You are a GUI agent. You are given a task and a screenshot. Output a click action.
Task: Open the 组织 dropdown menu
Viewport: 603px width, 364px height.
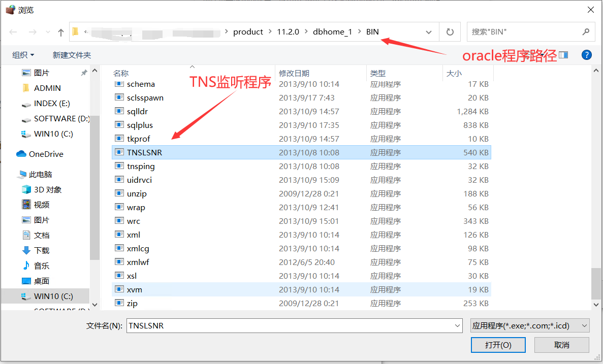(x=22, y=55)
